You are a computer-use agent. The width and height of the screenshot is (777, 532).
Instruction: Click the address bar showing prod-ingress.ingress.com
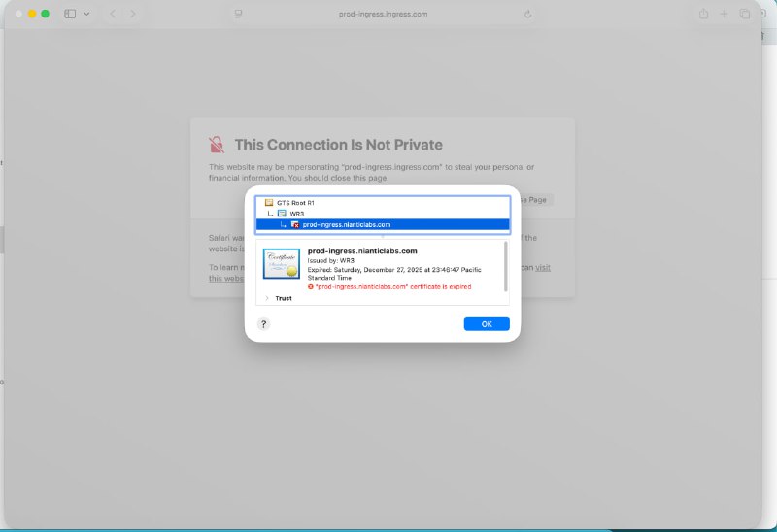pyautogui.click(x=383, y=14)
